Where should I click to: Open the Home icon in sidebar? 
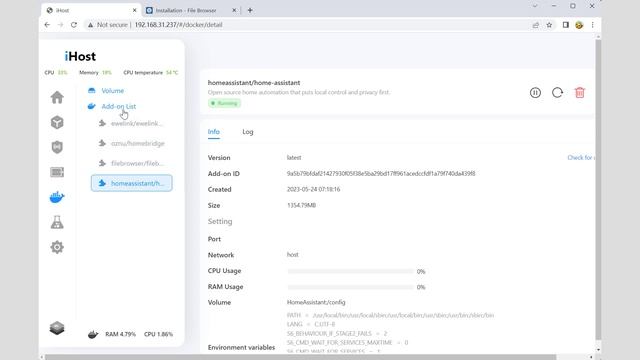pyautogui.click(x=57, y=97)
